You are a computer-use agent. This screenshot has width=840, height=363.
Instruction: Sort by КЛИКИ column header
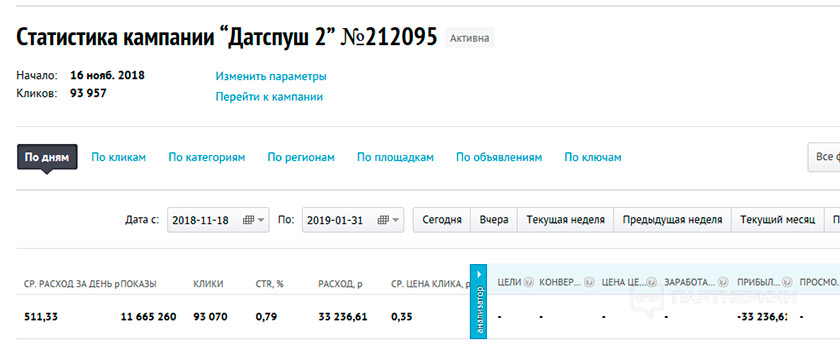(208, 284)
